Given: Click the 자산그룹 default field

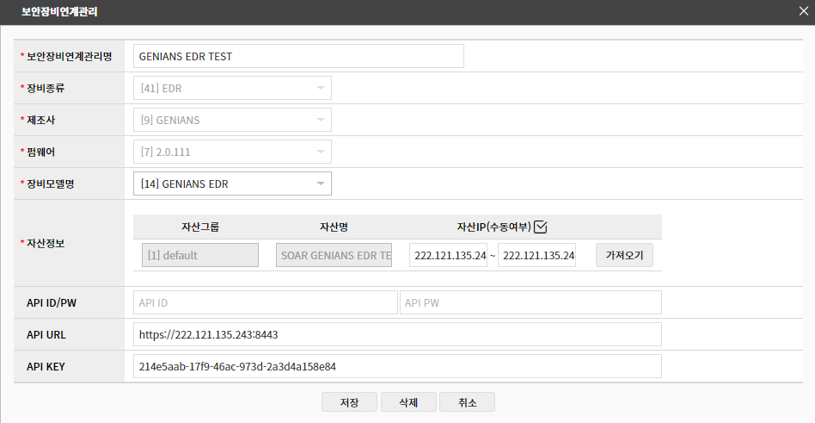Looking at the screenshot, I should click(200, 255).
